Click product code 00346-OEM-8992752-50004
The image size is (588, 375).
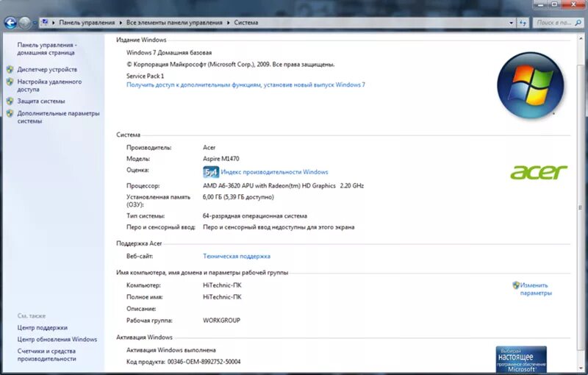click(204, 362)
